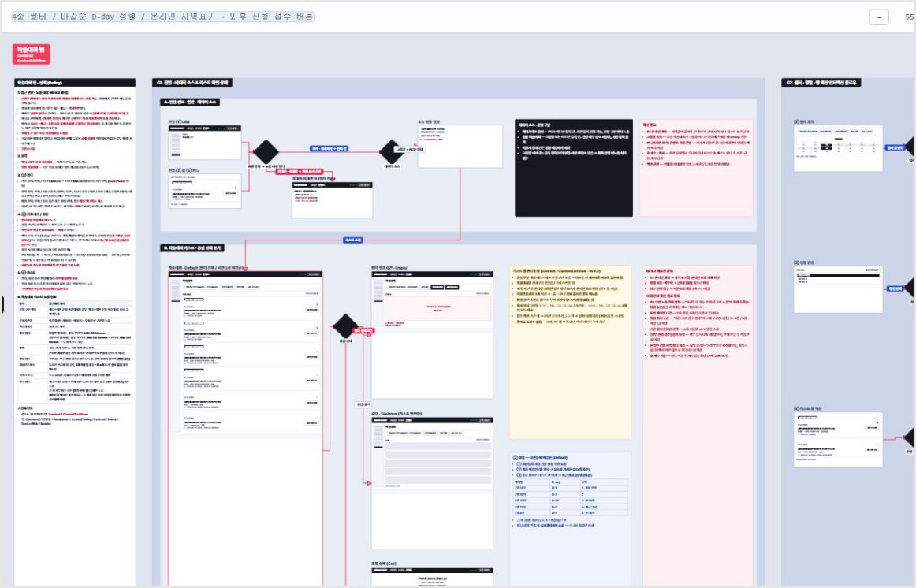Click the red connector label below the first diamond

tap(299, 172)
